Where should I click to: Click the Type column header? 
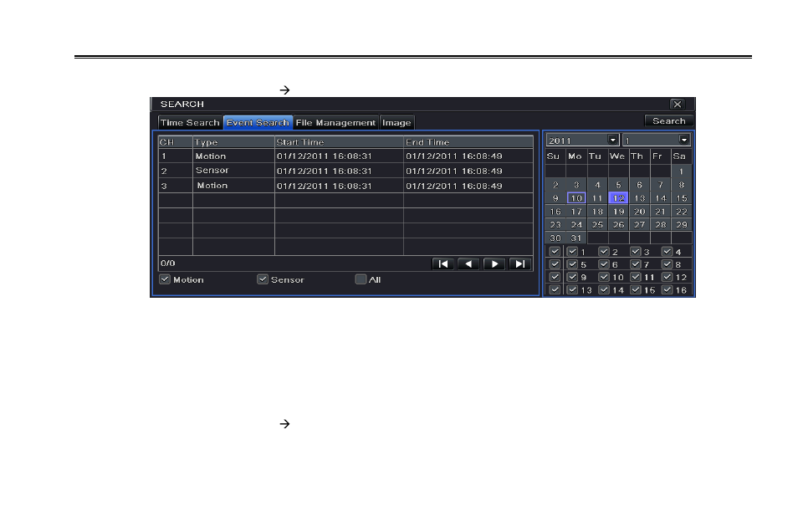pyautogui.click(x=233, y=142)
